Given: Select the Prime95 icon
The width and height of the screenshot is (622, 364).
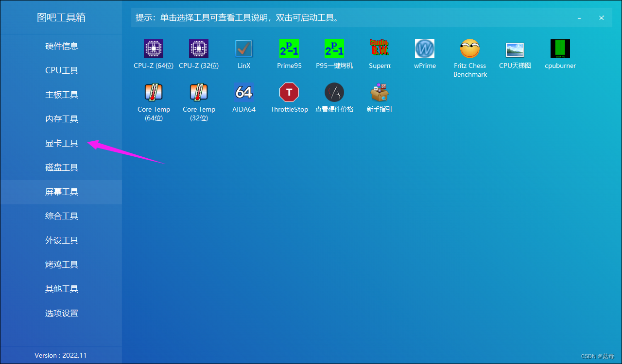Looking at the screenshot, I should tap(289, 49).
